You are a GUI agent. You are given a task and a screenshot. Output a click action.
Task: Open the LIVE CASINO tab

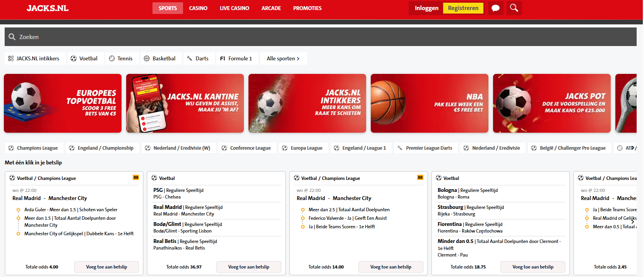235,8
